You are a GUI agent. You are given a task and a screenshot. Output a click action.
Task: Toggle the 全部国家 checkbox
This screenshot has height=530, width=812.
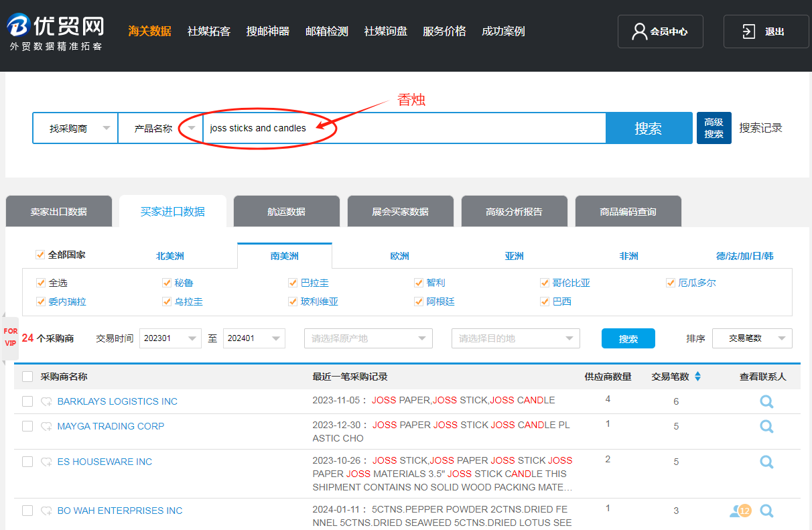click(x=40, y=255)
